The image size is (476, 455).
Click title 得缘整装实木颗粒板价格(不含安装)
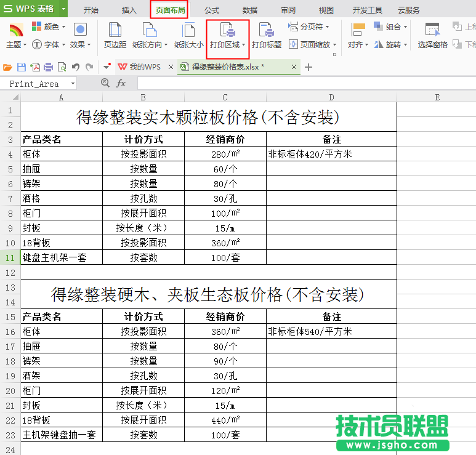coord(209,117)
